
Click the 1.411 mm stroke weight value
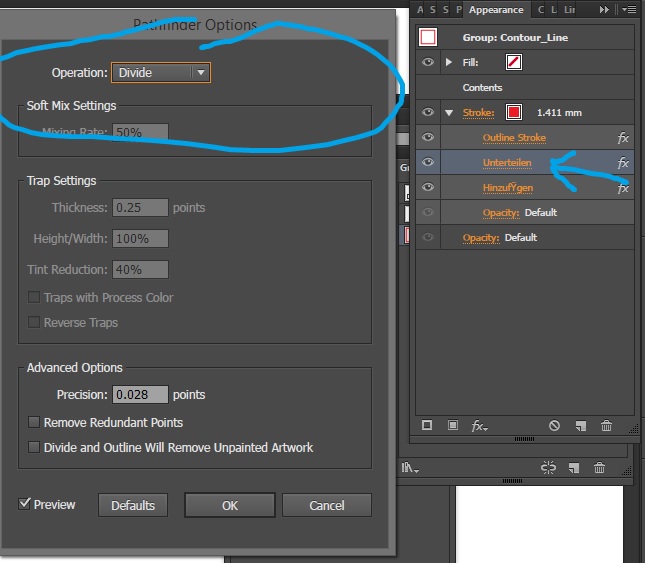tap(559, 113)
